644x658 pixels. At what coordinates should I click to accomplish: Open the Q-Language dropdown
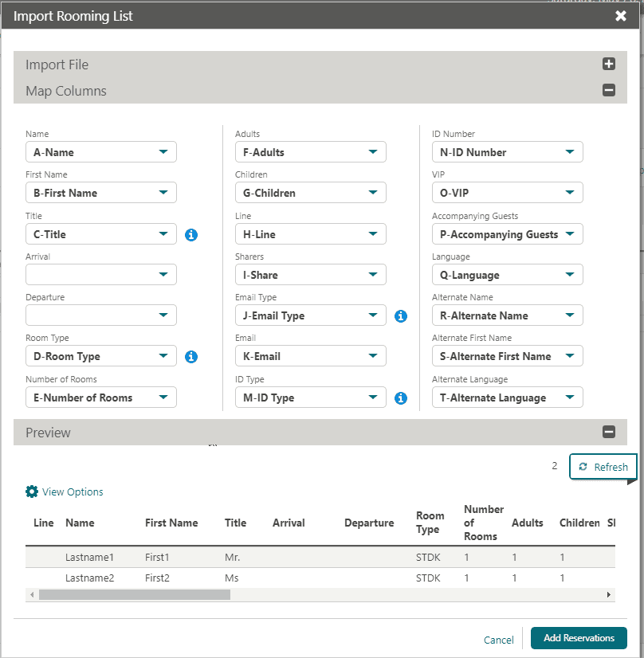tap(507, 275)
